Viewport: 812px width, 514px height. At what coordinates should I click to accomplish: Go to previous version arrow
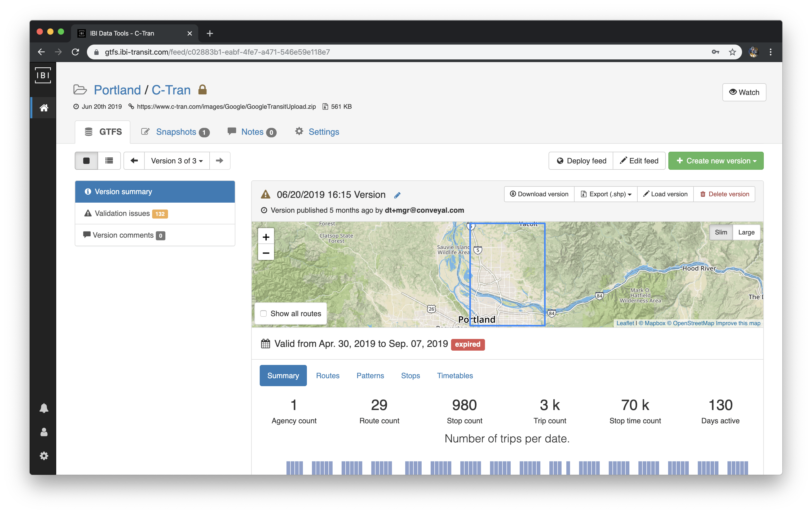pyautogui.click(x=134, y=161)
